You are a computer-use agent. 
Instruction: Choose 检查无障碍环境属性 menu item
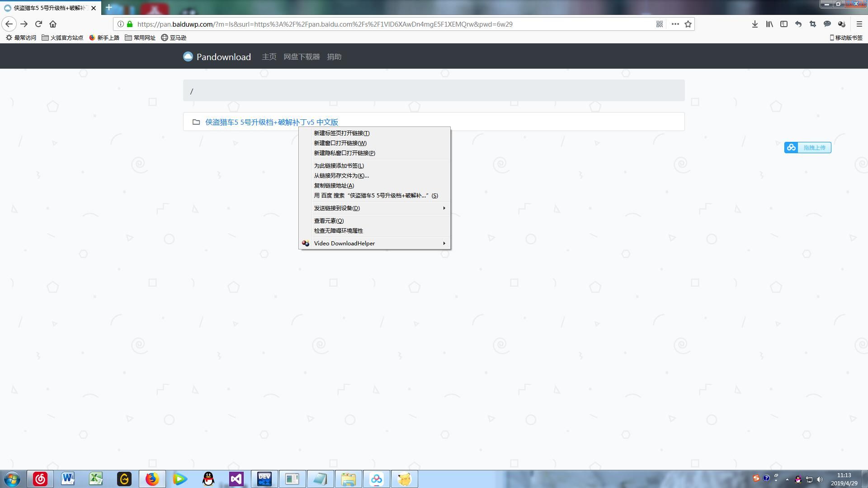tap(374, 230)
